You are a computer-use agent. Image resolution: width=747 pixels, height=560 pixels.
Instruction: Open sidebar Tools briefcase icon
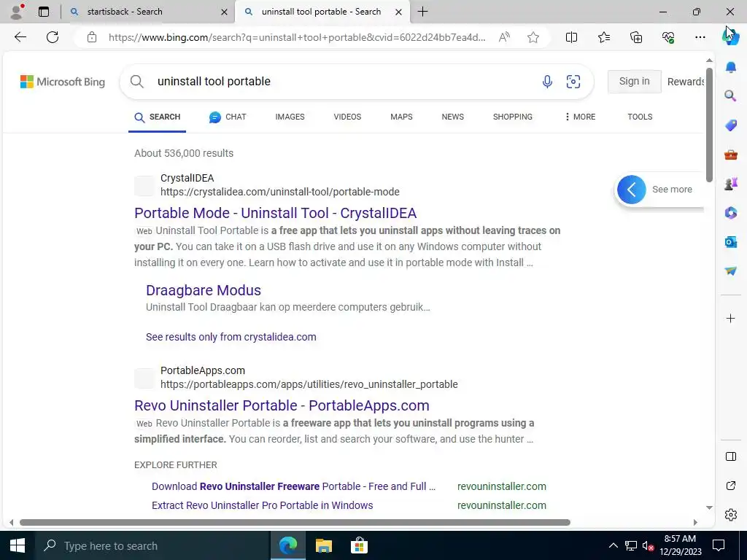(x=731, y=155)
